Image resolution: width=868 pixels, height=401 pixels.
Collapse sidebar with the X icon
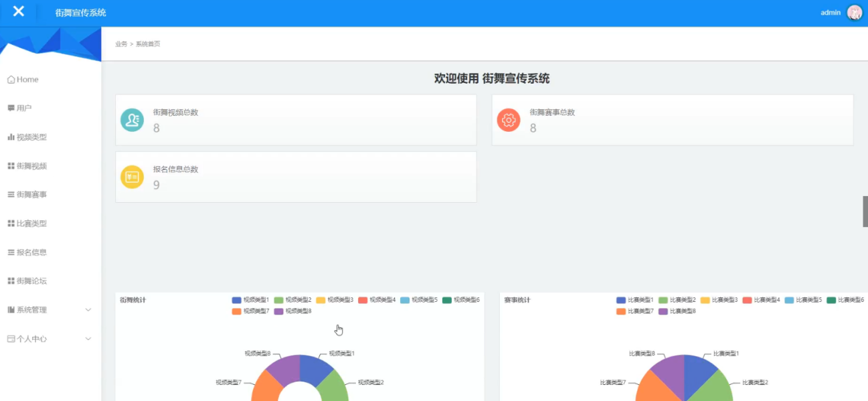point(19,11)
